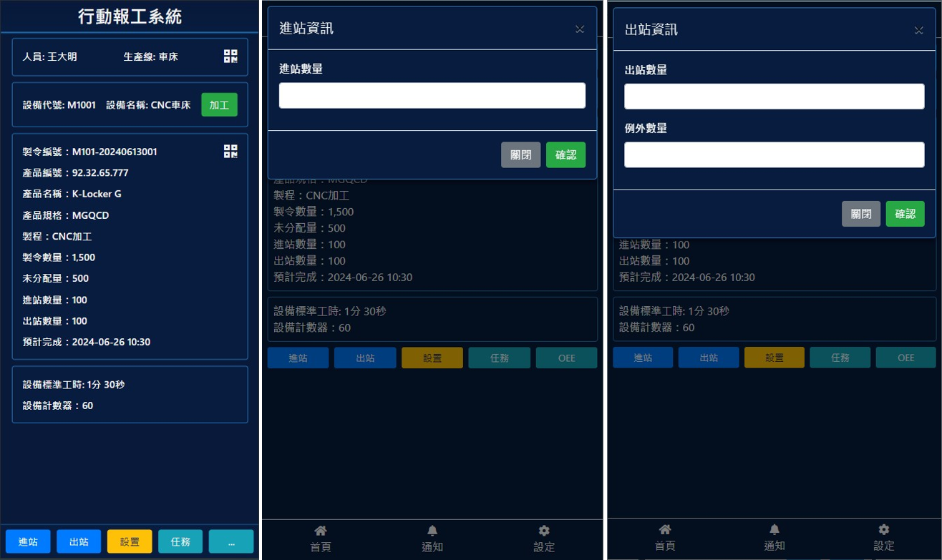Image resolution: width=942 pixels, height=560 pixels.
Task: Click 未分配量：500 in left screen
Action: tap(56, 278)
